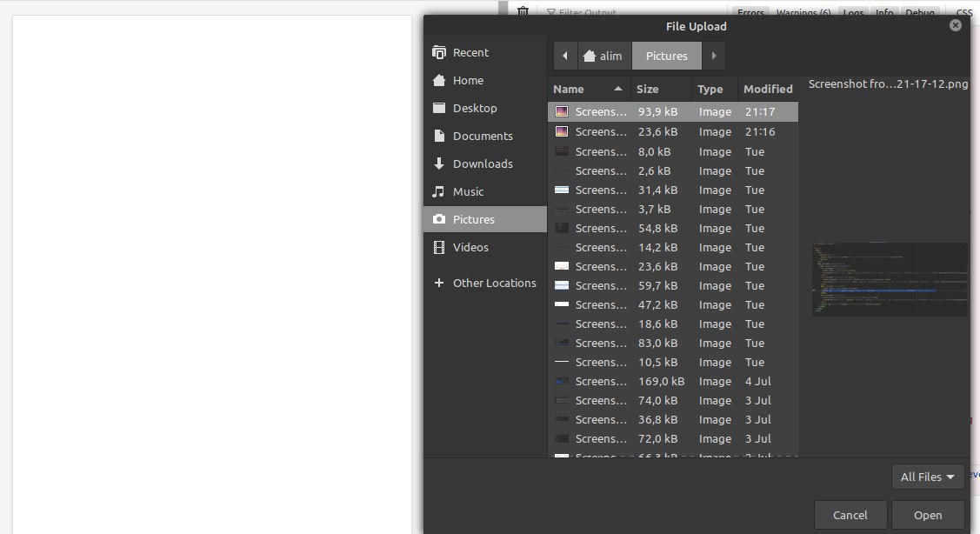Viewport: 980px width, 534px height.
Task: Click Open to upload selected file
Action: tap(928, 515)
